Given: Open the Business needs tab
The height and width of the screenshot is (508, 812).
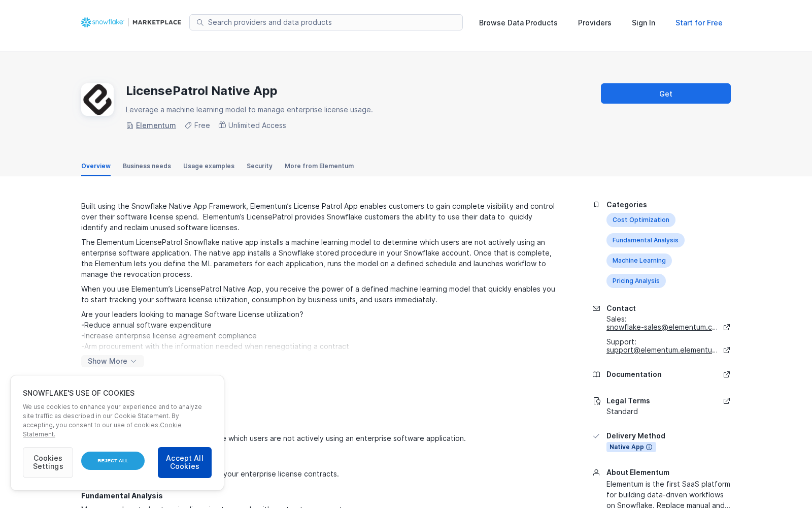Looking at the screenshot, I should click(147, 166).
